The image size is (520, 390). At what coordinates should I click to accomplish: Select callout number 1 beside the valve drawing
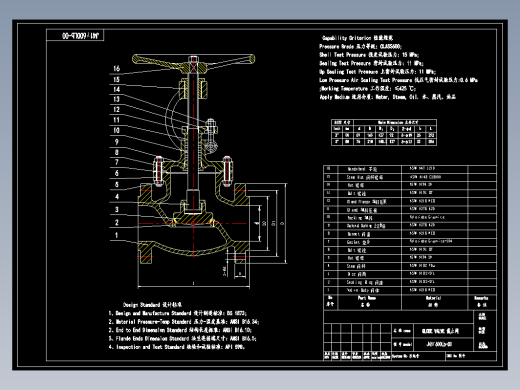[x=117, y=235]
